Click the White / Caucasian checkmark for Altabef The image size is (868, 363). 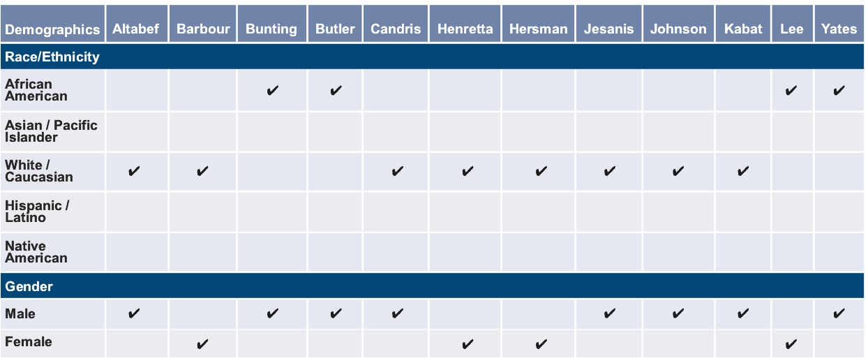pos(135,172)
